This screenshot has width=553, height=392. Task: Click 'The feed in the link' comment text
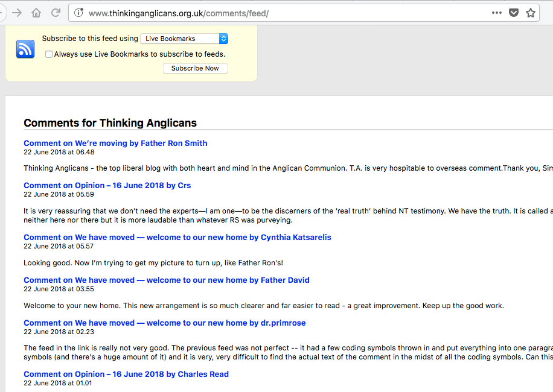coord(288,352)
